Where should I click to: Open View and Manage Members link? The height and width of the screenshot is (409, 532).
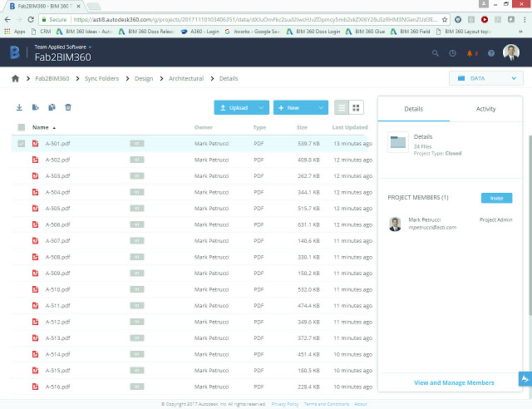(x=454, y=382)
